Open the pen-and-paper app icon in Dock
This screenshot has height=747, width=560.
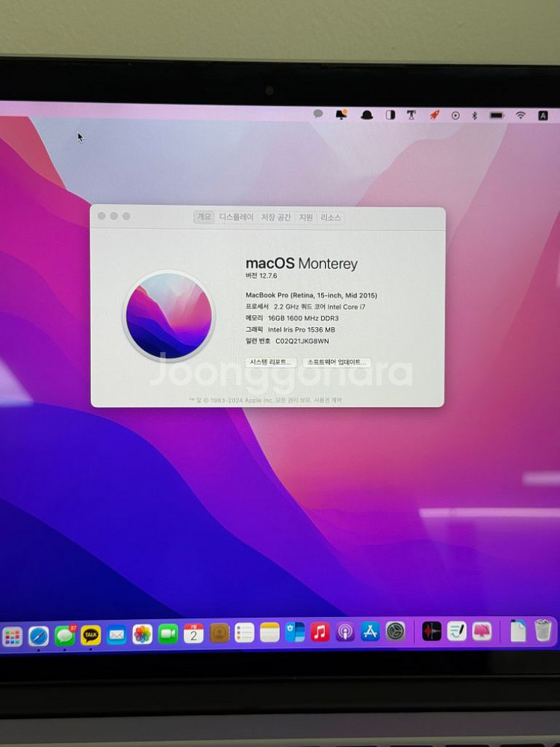tap(457, 631)
